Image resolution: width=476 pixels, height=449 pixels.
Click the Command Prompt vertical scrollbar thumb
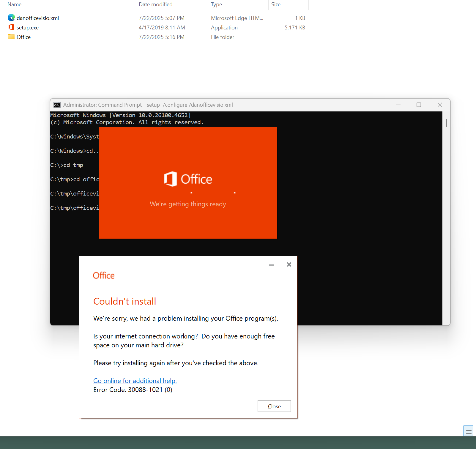pos(446,123)
